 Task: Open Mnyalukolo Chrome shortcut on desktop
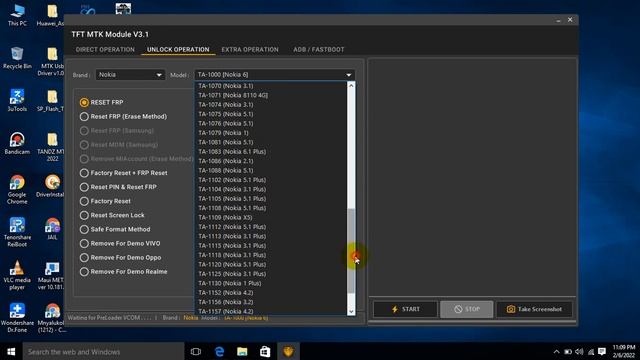point(51,318)
